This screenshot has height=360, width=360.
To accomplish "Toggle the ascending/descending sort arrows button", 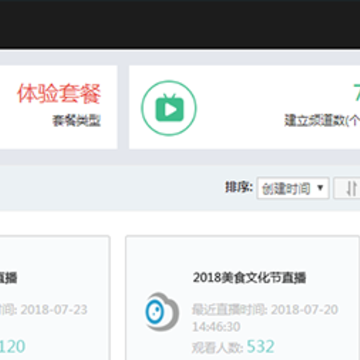I will pyautogui.click(x=347, y=188).
